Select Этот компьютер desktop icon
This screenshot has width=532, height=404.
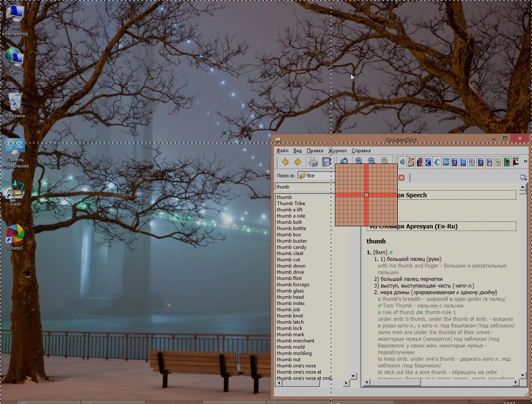(x=15, y=20)
